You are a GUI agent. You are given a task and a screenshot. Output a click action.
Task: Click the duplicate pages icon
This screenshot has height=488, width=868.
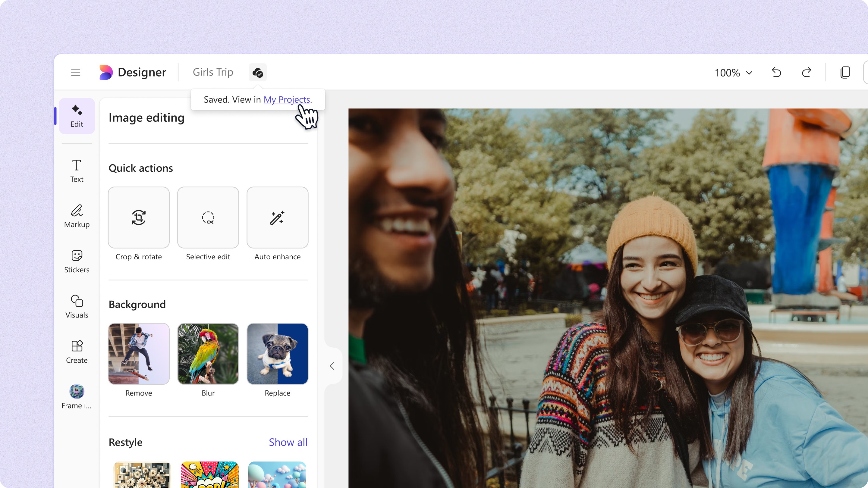pos(845,72)
